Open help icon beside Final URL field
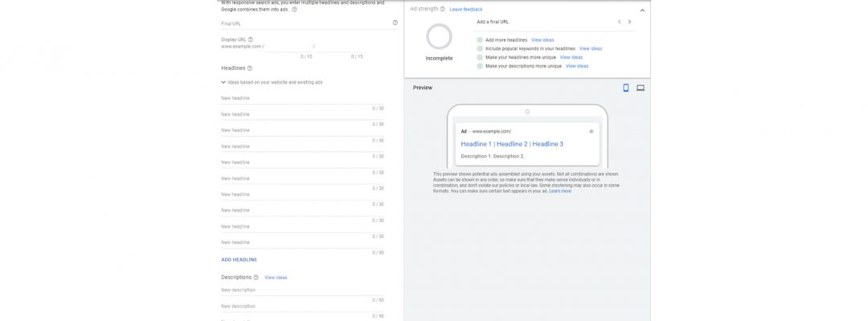 395,23
